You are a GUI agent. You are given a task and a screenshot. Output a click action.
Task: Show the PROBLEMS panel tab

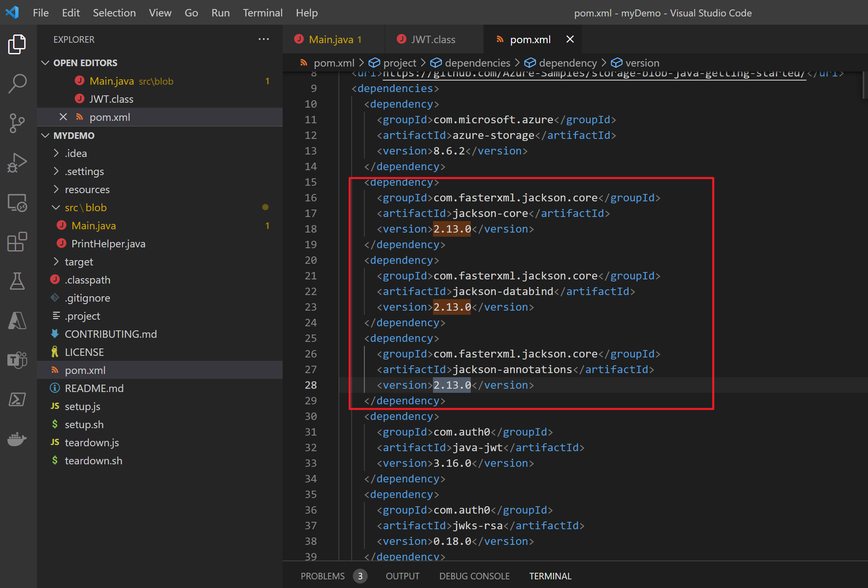pyautogui.click(x=322, y=576)
